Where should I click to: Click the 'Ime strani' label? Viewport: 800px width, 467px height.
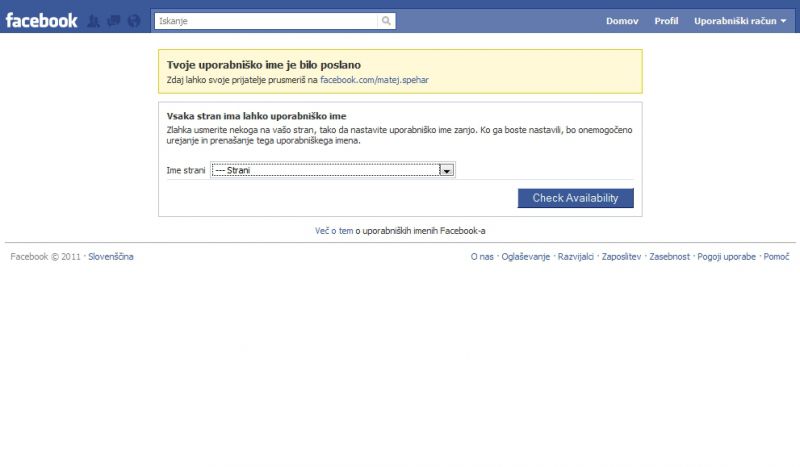pyautogui.click(x=186, y=170)
